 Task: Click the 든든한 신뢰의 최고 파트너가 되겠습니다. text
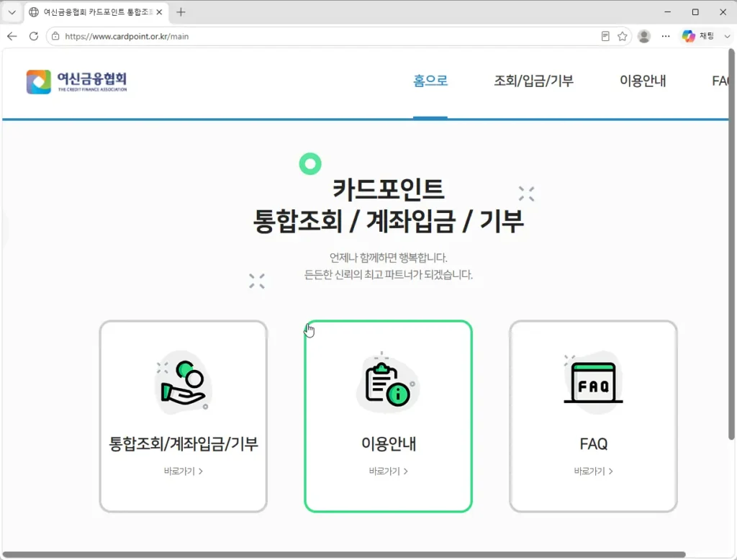(x=388, y=274)
